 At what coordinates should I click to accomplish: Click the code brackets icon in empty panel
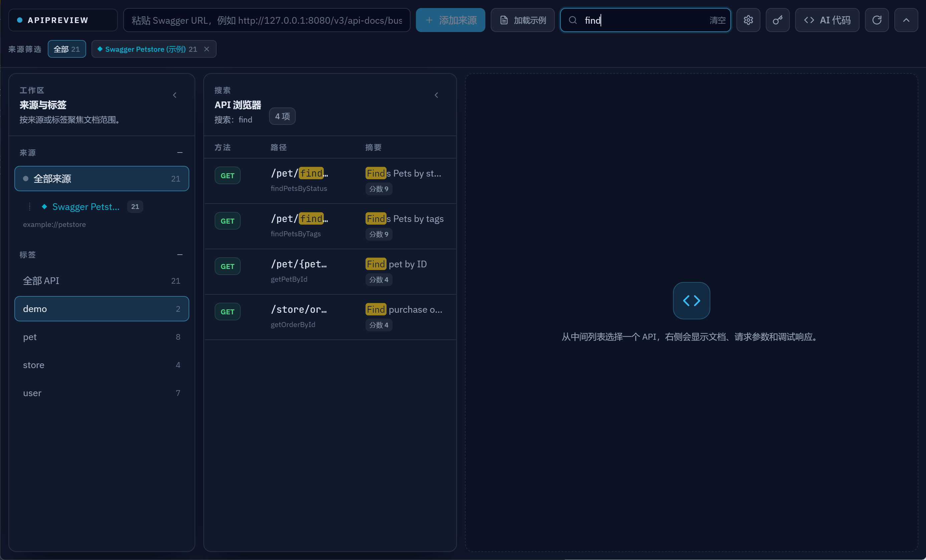point(691,301)
